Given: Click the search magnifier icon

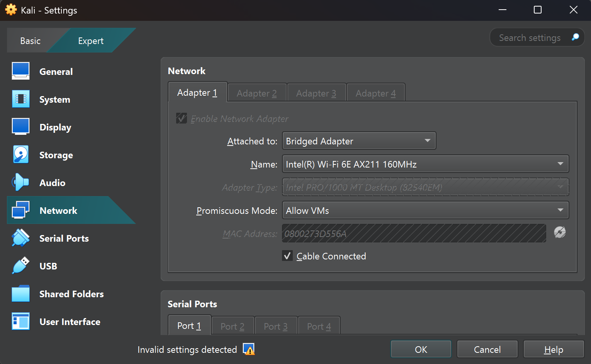Looking at the screenshot, I should tap(575, 37).
